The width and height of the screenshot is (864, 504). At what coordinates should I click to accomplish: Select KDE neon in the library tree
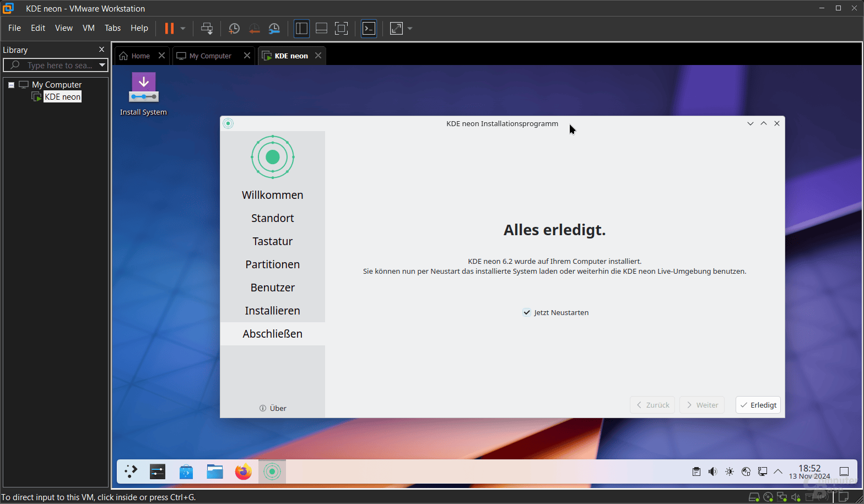coord(62,97)
